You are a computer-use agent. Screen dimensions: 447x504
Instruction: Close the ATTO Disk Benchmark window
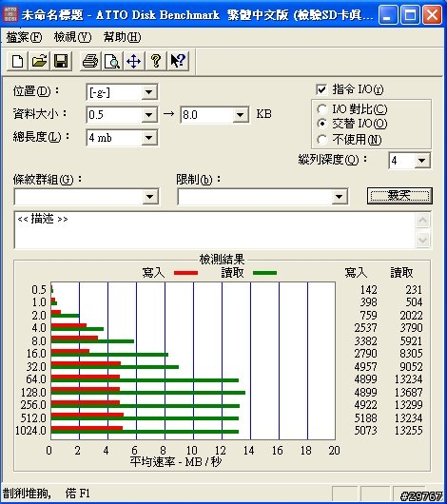[432, 14]
